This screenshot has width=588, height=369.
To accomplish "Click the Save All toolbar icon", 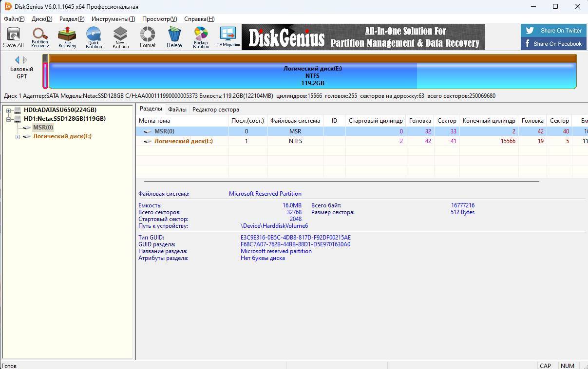I will (13, 37).
